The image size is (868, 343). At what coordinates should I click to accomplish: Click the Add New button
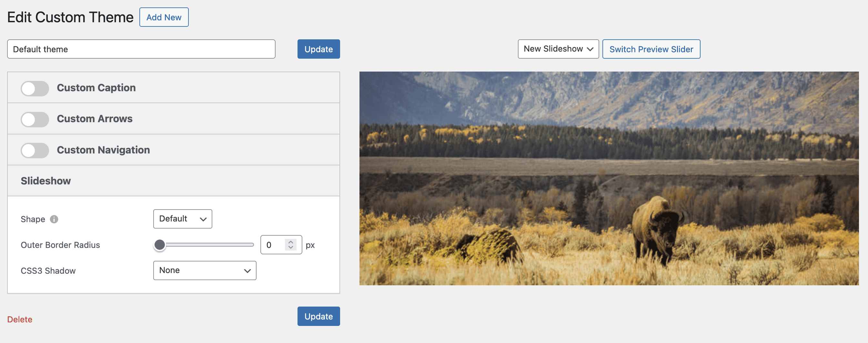[x=164, y=17]
